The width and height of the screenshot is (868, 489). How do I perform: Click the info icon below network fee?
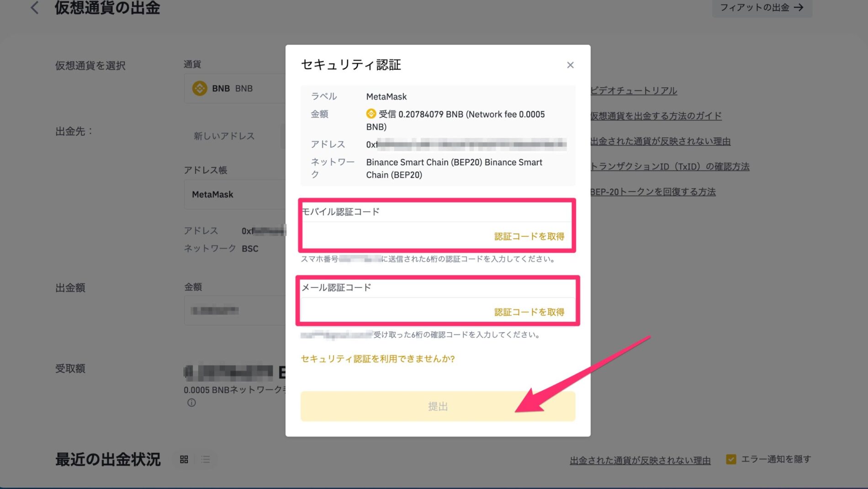[191, 403]
